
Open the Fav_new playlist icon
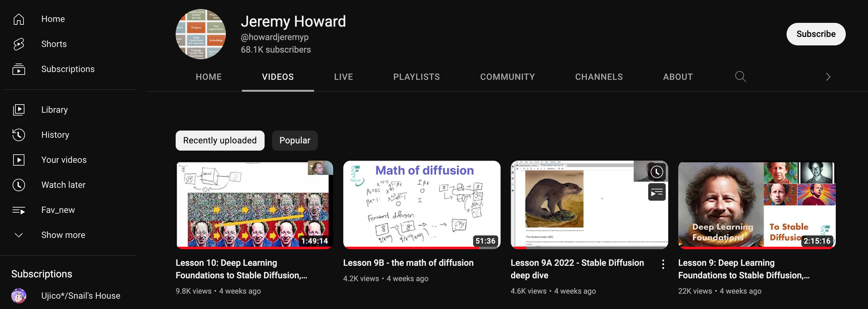click(x=19, y=210)
